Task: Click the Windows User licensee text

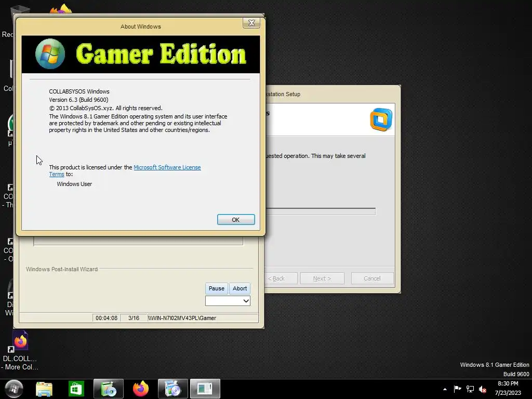Action: click(x=74, y=184)
